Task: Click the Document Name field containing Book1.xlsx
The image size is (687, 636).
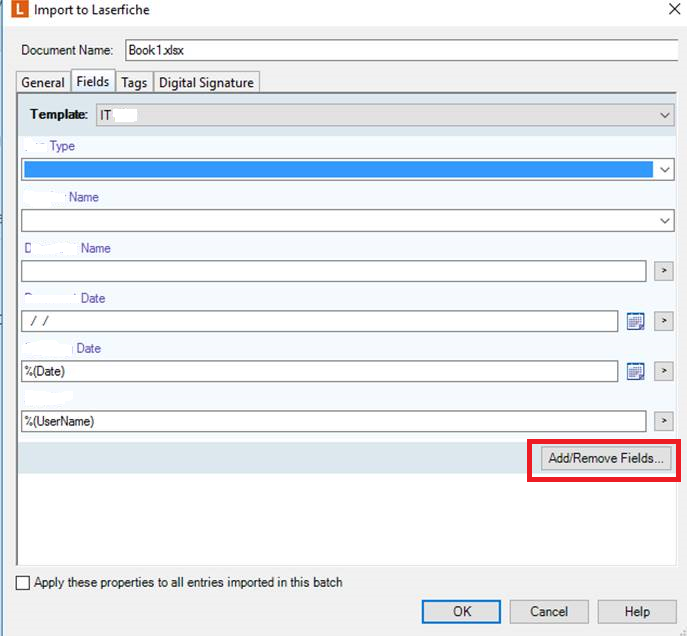Action: (402, 50)
